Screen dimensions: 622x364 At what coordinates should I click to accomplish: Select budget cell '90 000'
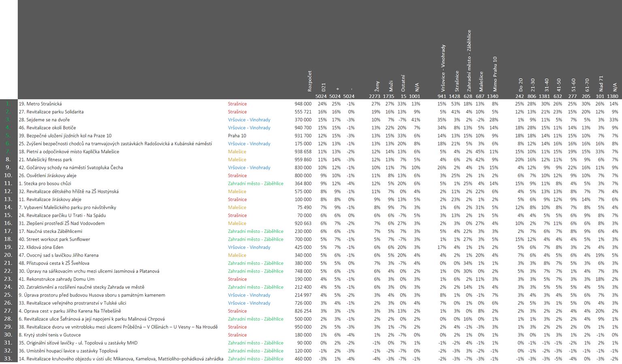click(x=304, y=343)
